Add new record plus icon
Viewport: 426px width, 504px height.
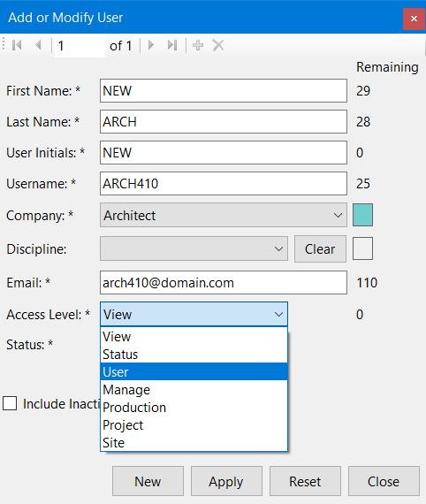198,45
